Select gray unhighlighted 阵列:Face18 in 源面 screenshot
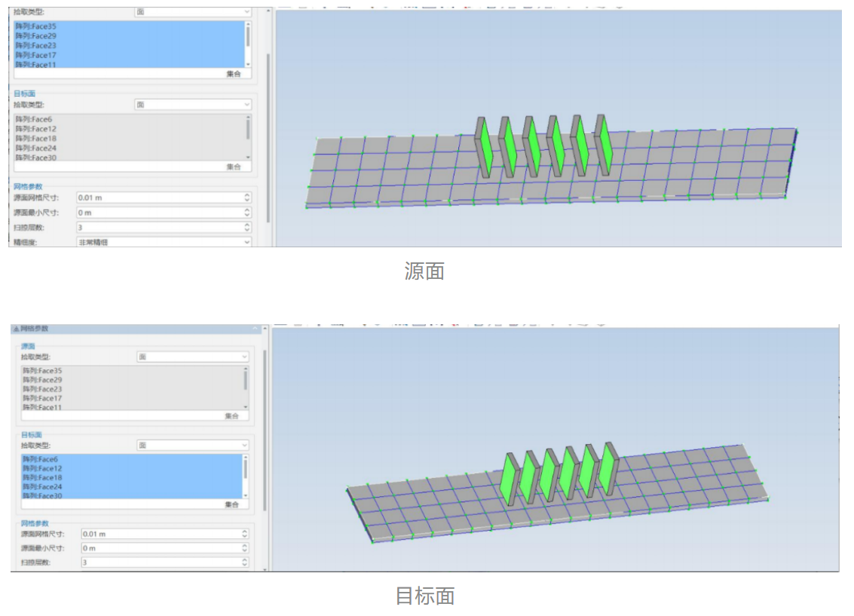854x616 pixels. [36, 139]
